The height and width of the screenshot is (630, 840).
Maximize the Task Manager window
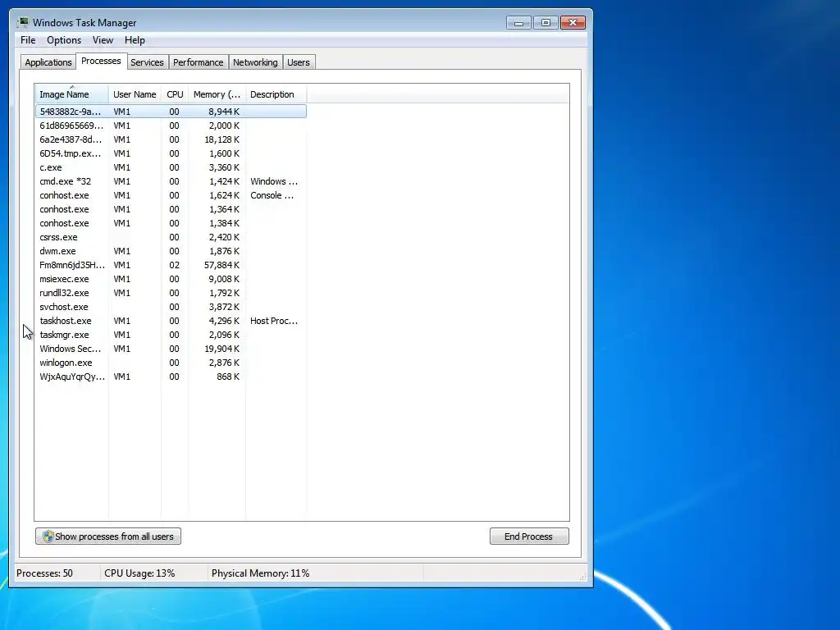point(546,22)
